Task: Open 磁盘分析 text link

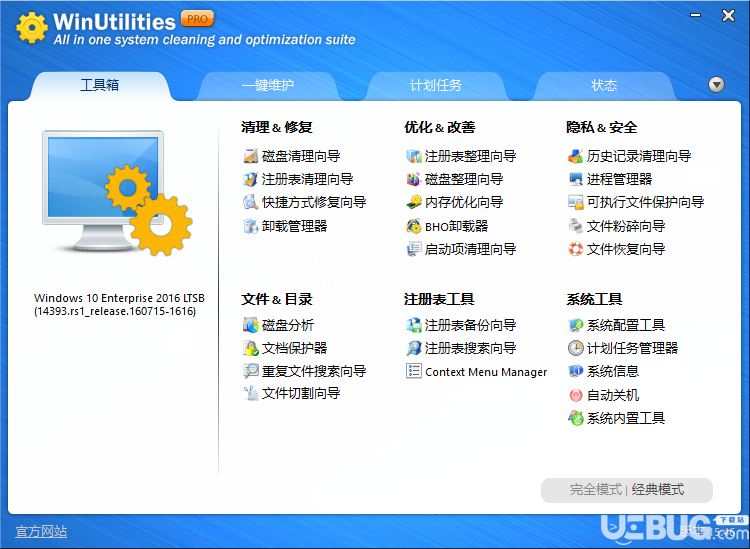Action: [288, 325]
